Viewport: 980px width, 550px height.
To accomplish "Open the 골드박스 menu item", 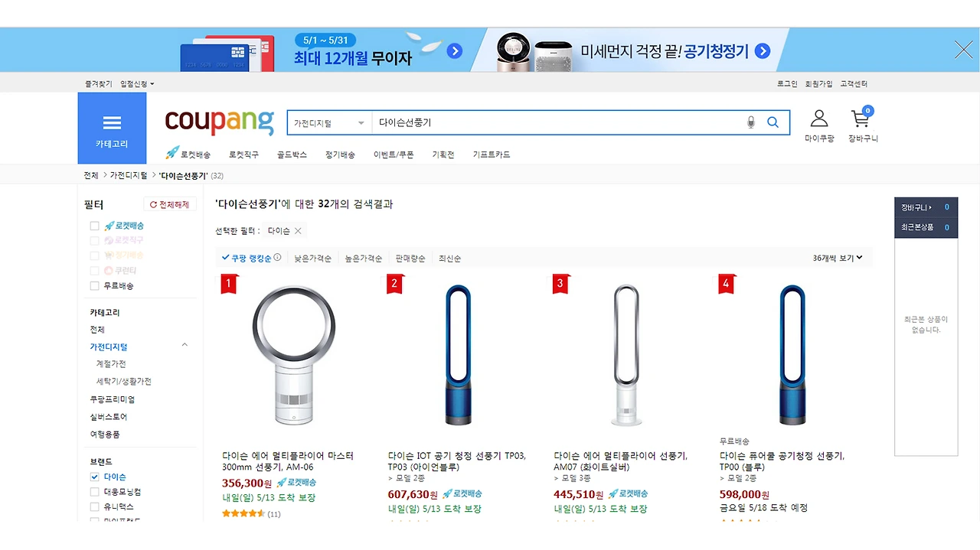I will click(x=292, y=153).
